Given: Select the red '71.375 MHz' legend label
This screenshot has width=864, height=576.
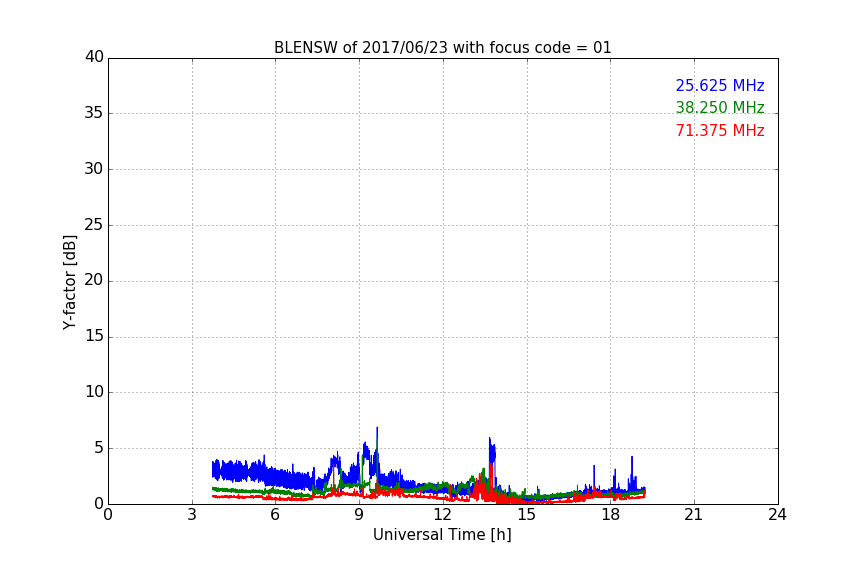Looking at the screenshot, I should pos(720,131).
